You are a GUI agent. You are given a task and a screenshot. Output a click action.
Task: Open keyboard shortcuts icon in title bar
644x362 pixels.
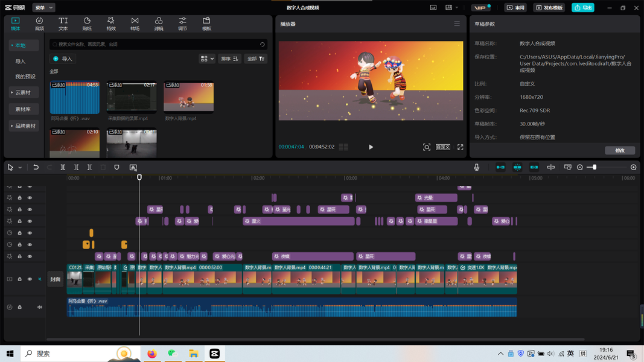(433, 7)
